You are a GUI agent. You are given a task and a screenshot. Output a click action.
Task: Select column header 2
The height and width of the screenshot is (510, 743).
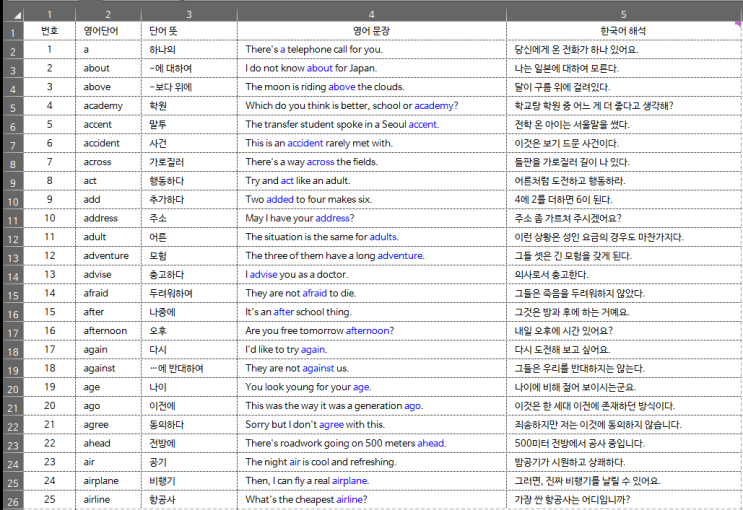click(108, 15)
